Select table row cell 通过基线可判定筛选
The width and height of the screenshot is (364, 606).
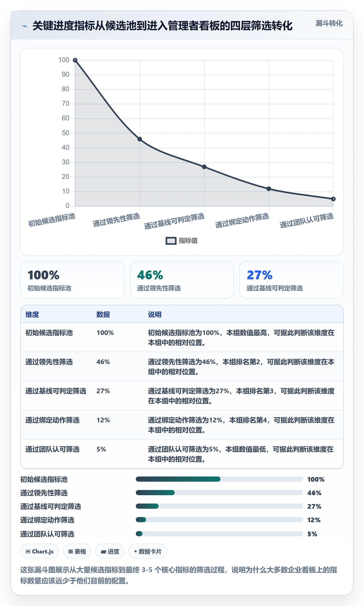tap(56, 391)
